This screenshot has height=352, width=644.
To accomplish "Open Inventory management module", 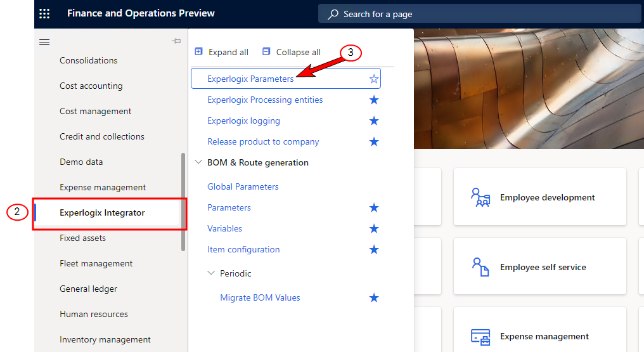I will coord(105,340).
